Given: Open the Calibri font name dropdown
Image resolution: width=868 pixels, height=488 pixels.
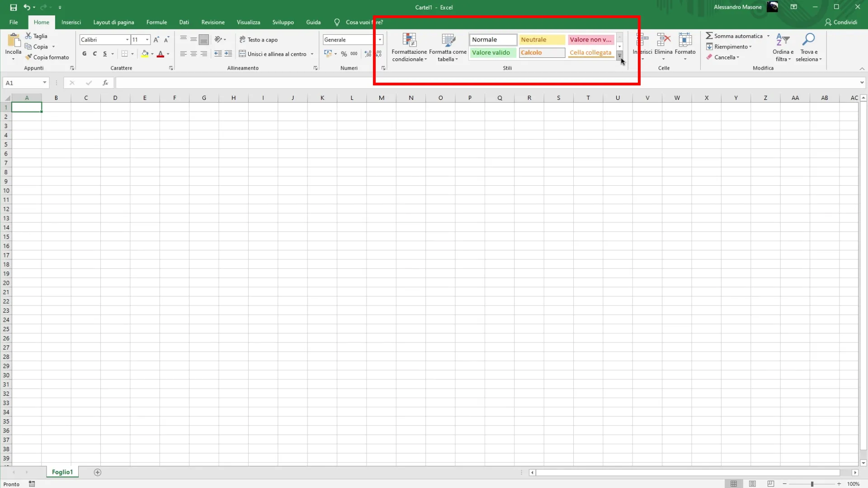Looking at the screenshot, I should (x=127, y=40).
